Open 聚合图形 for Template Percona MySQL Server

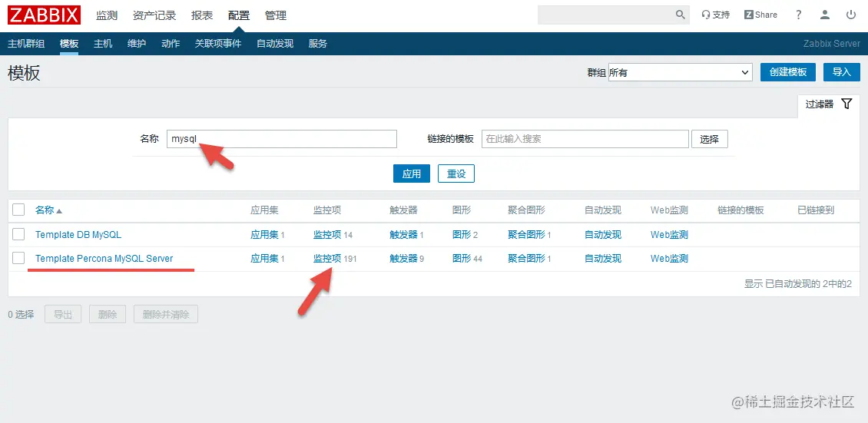526,258
